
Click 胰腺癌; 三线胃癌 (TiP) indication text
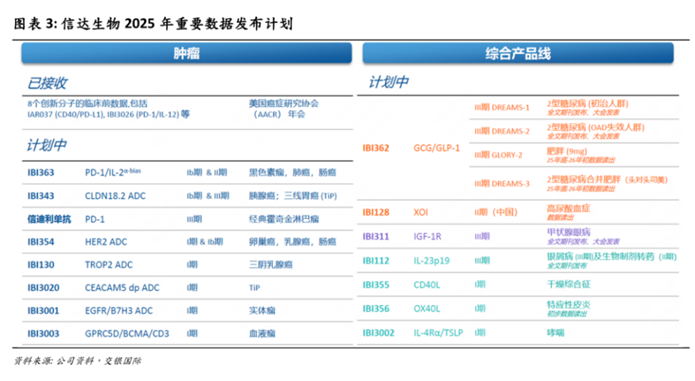coord(293,196)
